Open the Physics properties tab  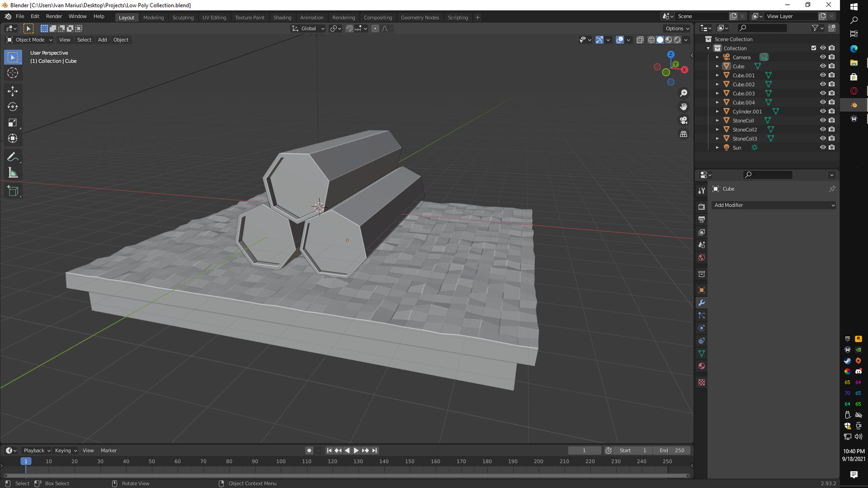click(702, 328)
